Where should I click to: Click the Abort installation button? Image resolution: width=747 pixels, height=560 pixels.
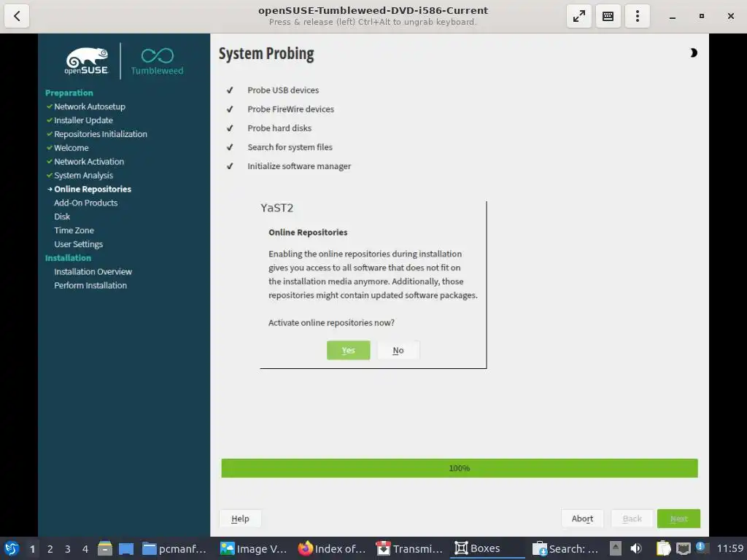click(x=582, y=518)
